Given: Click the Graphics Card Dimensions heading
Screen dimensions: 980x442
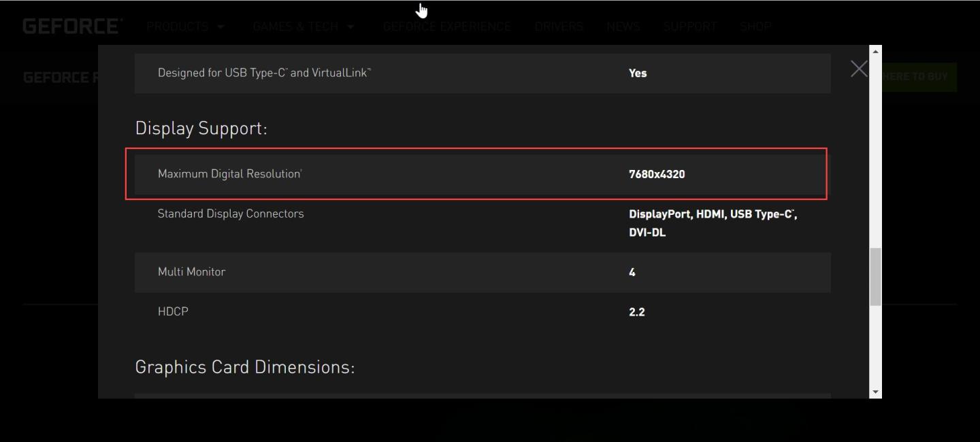Looking at the screenshot, I should [245, 367].
